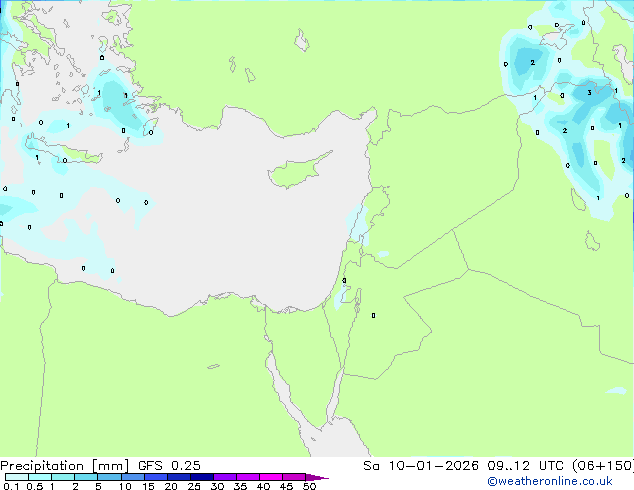Click the 0.1–0.5 mm palest legend swatch
Screen dimensions: 634x490
(x=17, y=477)
